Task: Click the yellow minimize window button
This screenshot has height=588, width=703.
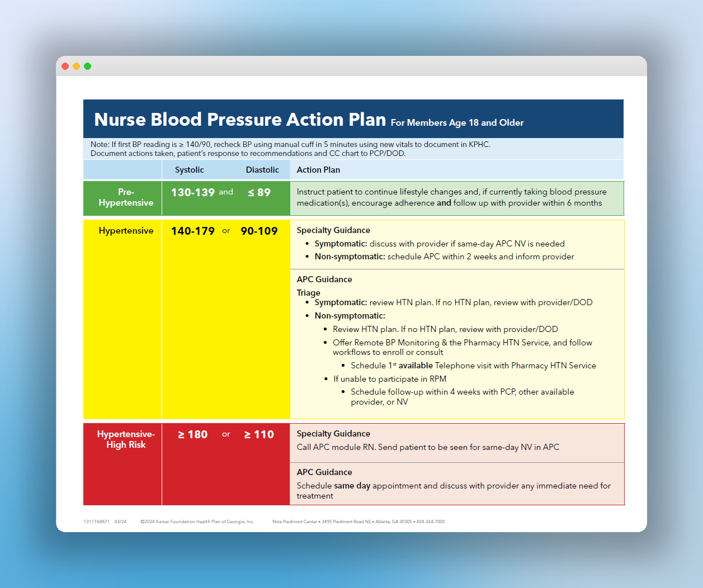Action: pos(77,66)
